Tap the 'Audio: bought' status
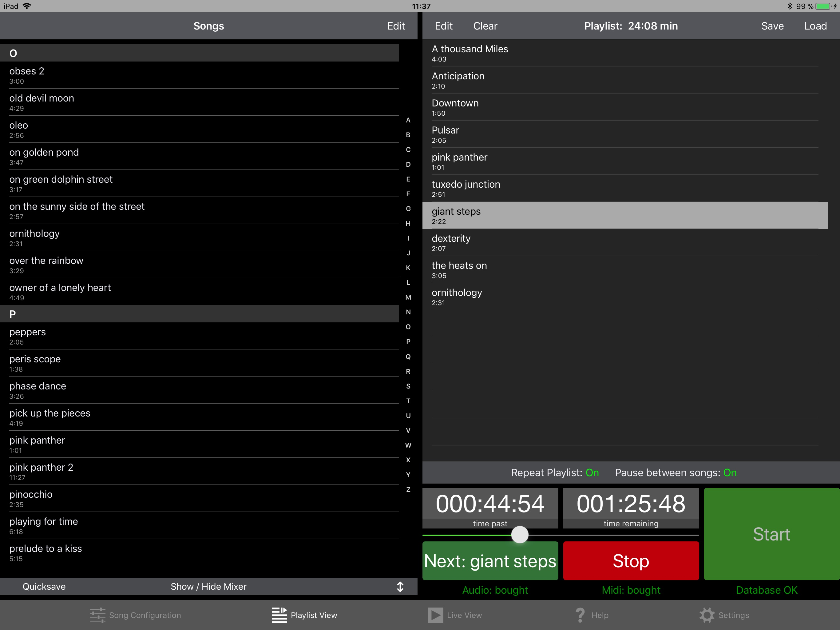The height and width of the screenshot is (630, 840). tap(495, 590)
